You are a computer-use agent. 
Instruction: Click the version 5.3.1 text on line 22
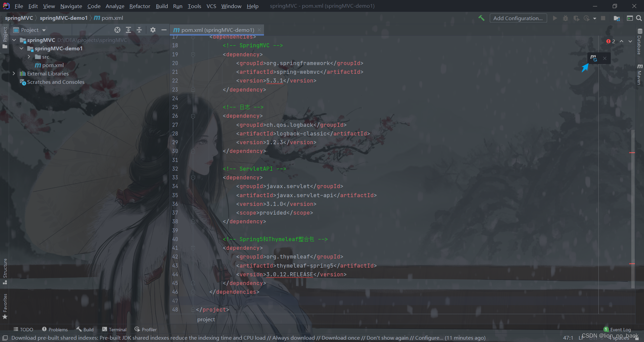pyautogui.click(x=275, y=80)
